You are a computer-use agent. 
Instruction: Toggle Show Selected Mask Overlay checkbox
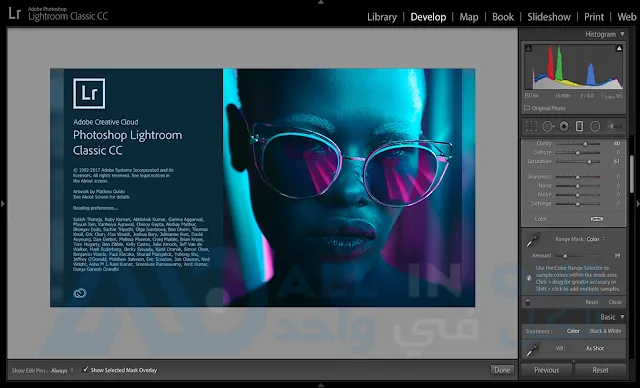pos(85,370)
